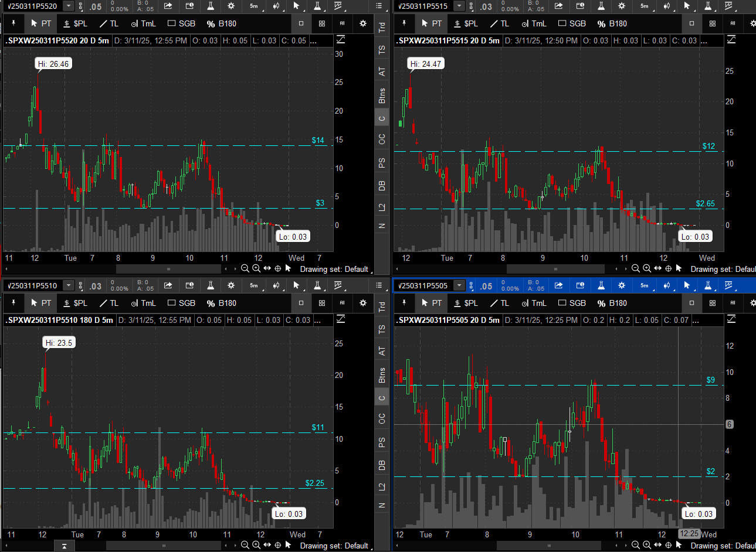The width and height of the screenshot is (756, 552).
Task: Click zoom out magnifier under top-left chart
Action: [245, 268]
